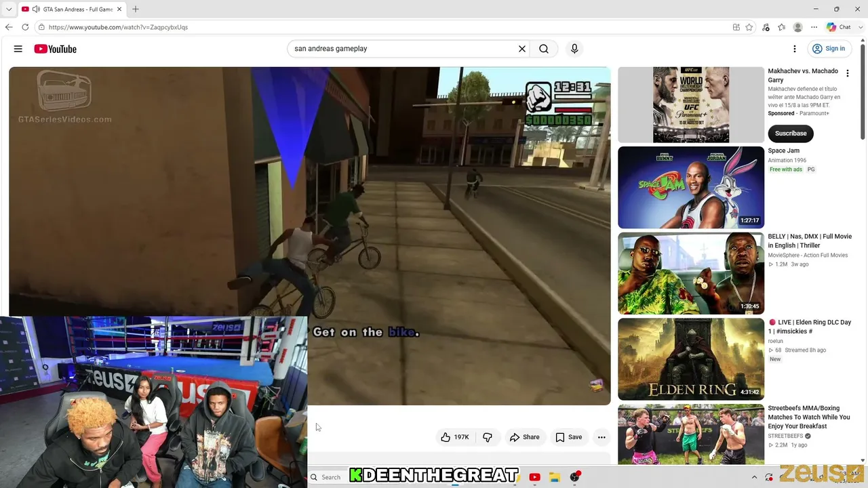Open the tab search dropdown arrow
Image resolution: width=868 pixels, height=488 pixels.
point(8,9)
